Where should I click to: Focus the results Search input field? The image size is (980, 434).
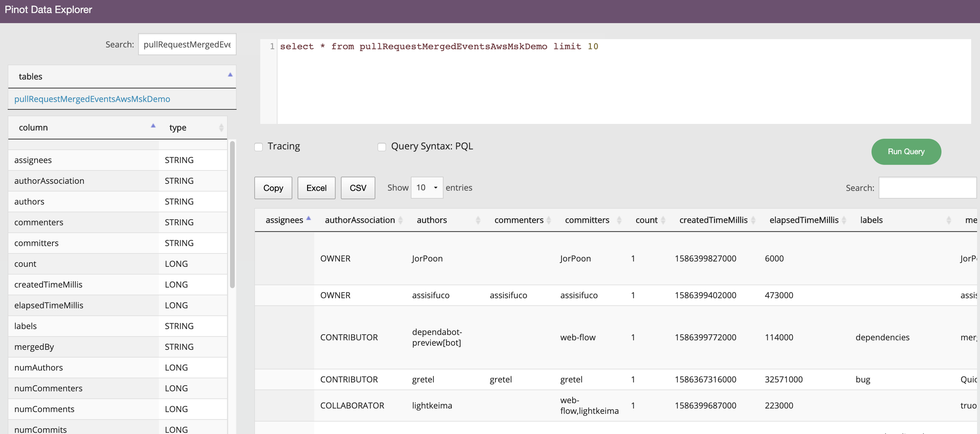(927, 188)
